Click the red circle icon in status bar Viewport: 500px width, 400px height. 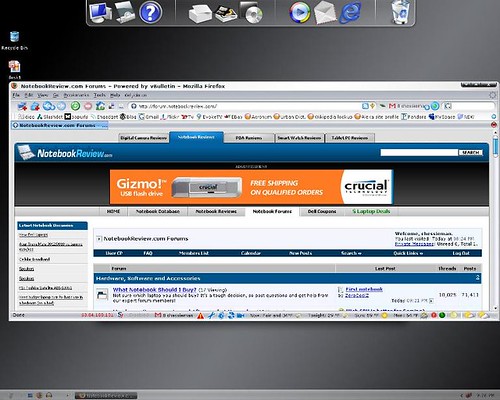(x=434, y=315)
